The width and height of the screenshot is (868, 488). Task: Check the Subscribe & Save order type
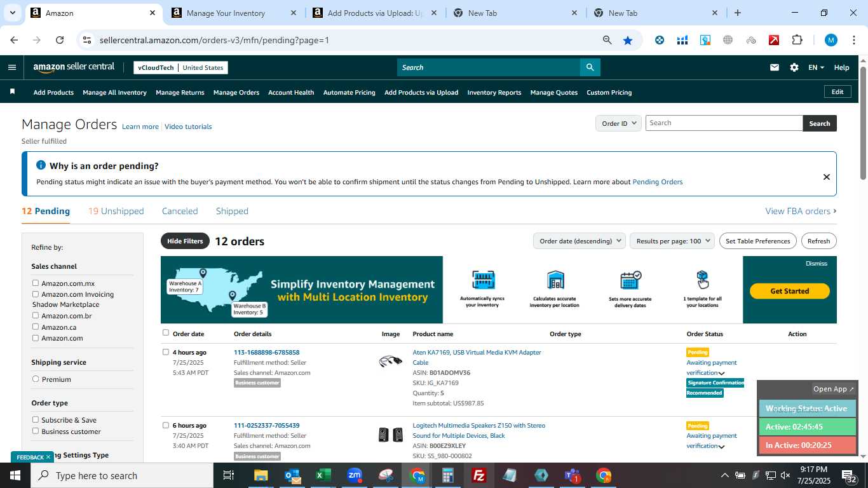pyautogui.click(x=36, y=419)
